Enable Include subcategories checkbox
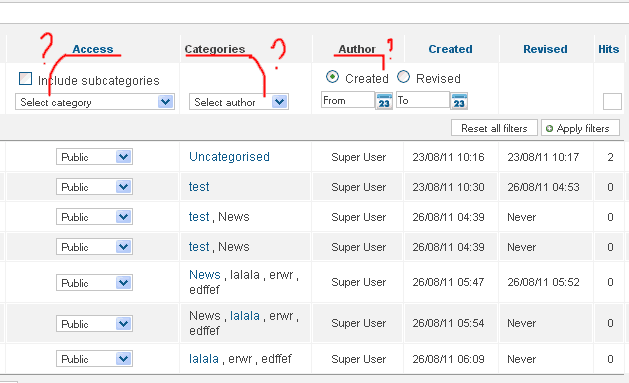 coord(25,79)
